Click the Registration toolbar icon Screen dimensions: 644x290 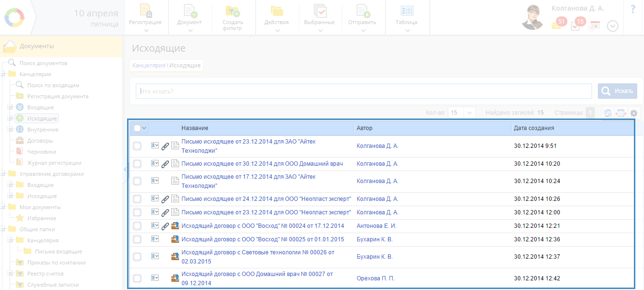coord(145,12)
